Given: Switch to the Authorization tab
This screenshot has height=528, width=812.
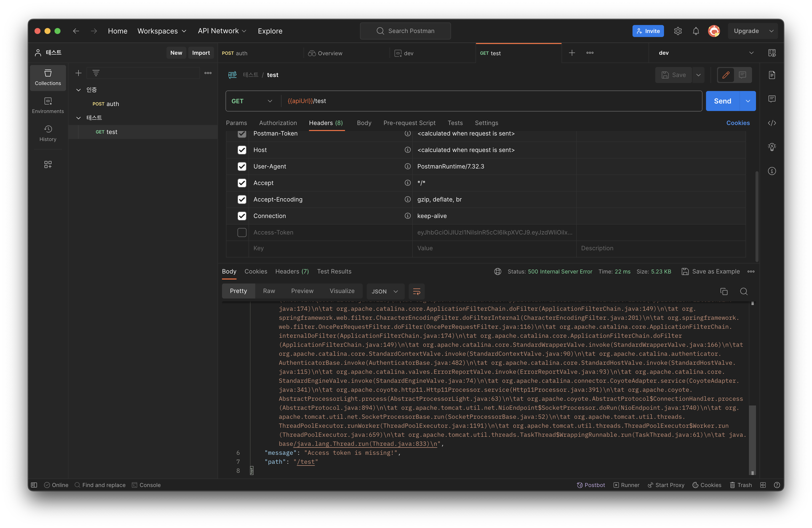Looking at the screenshot, I should tap(278, 123).
